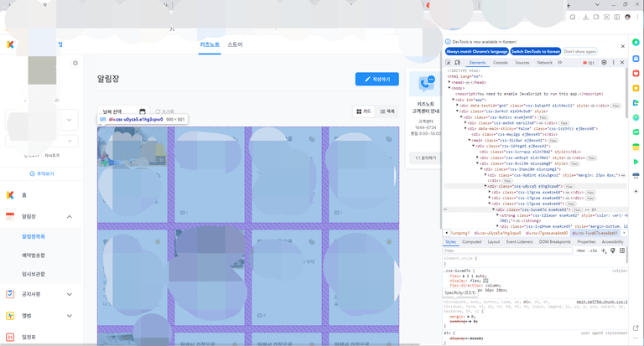This screenshot has height=346, width=644.
Task: Toggle the :hov element state panel
Action: click(580, 250)
